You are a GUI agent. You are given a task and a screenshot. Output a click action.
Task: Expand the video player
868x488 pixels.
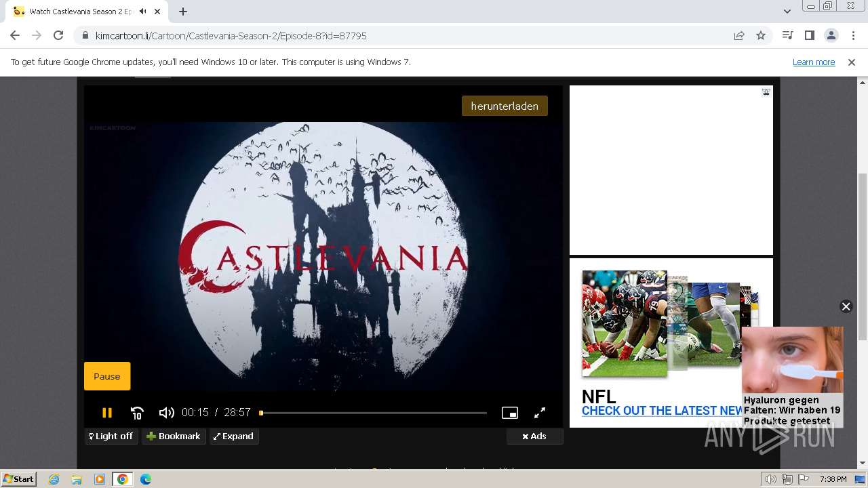pos(234,436)
